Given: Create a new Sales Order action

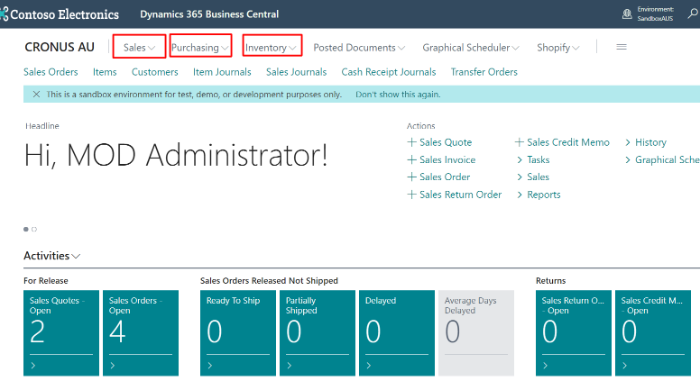Looking at the screenshot, I should [x=445, y=177].
